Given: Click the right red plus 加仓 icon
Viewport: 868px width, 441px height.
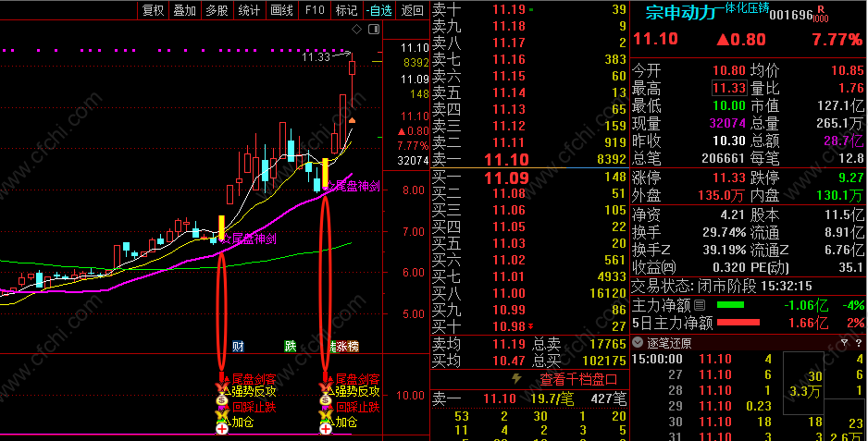Looking at the screenshot, I should [326, 428].
